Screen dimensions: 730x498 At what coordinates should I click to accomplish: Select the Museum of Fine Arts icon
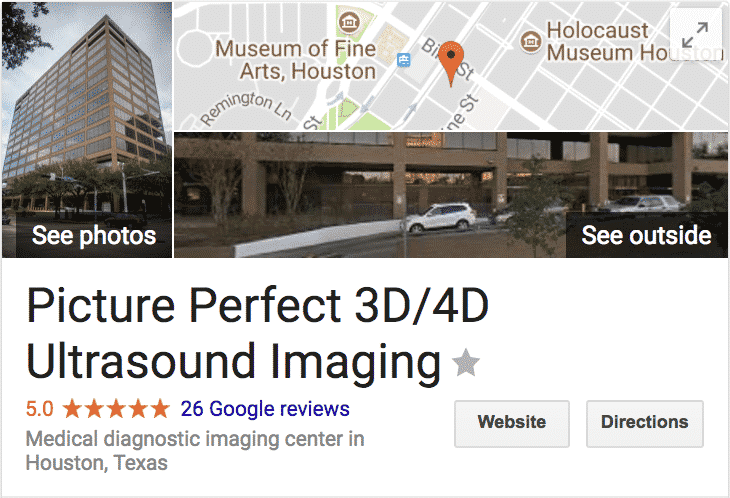click(x=349, y=21)
